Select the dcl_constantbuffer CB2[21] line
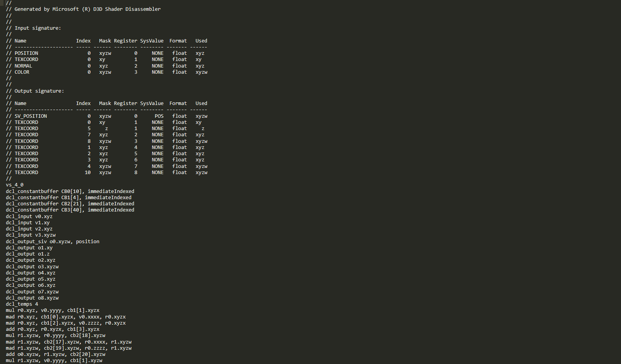Image resolution: width=621 pixels, height=364 pixels. (70, 204)
